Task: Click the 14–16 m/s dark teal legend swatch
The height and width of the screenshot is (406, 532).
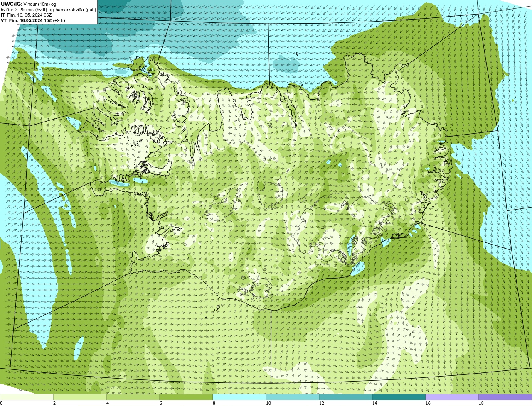Action: pyautogui.click(x=399, y=397)
